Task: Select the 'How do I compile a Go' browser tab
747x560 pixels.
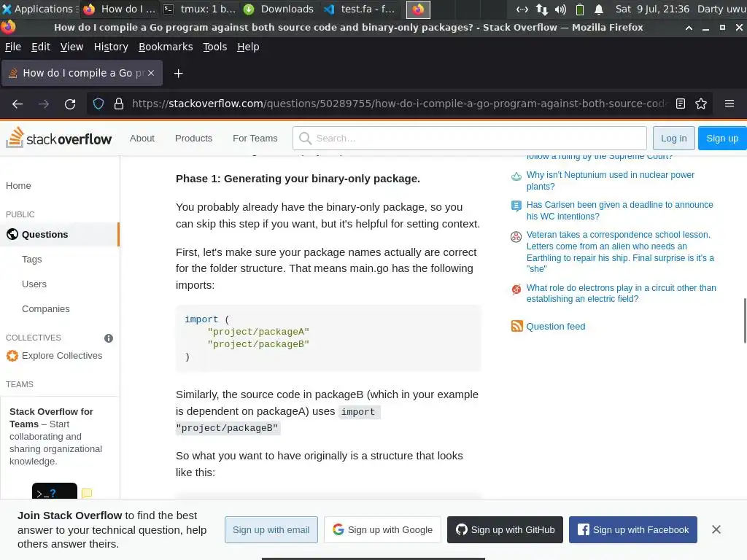Action: 82,73
